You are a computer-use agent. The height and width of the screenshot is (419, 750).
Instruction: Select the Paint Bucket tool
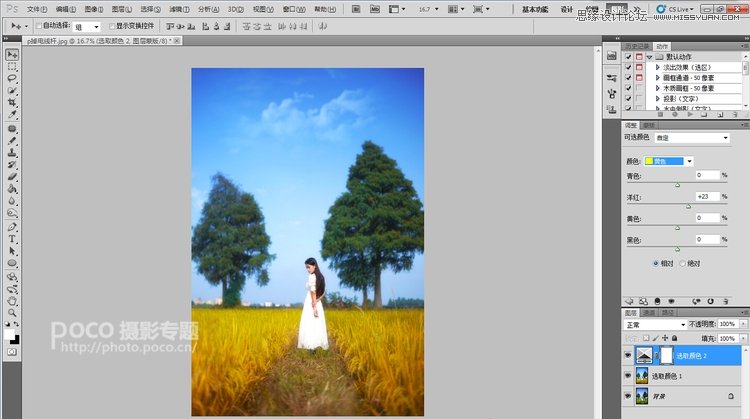tap(12, 189)
